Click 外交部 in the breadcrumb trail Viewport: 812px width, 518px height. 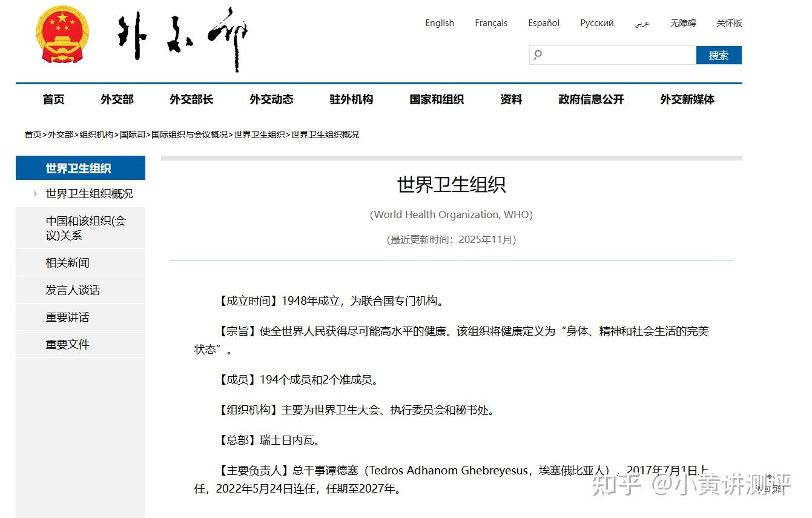click(61, 134)
